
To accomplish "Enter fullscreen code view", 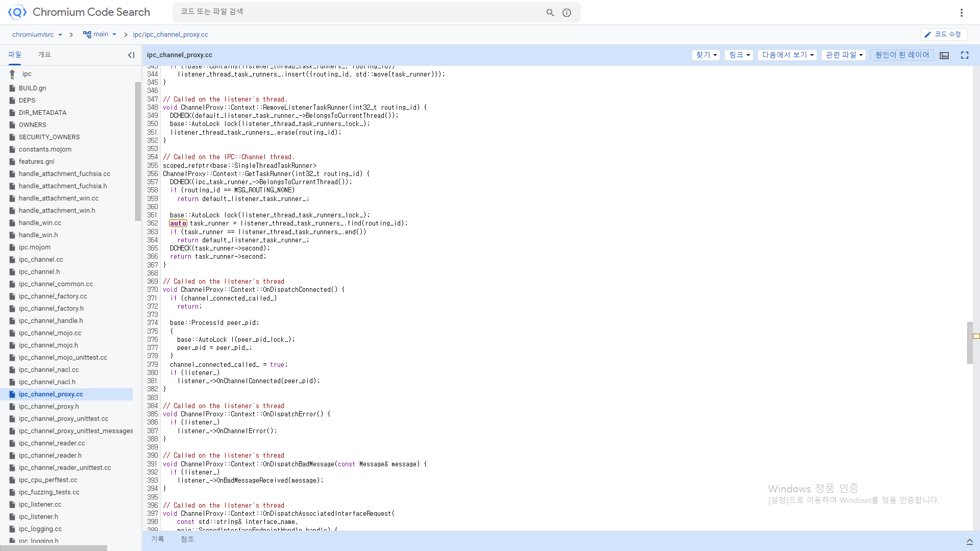I will pos(965,55).
